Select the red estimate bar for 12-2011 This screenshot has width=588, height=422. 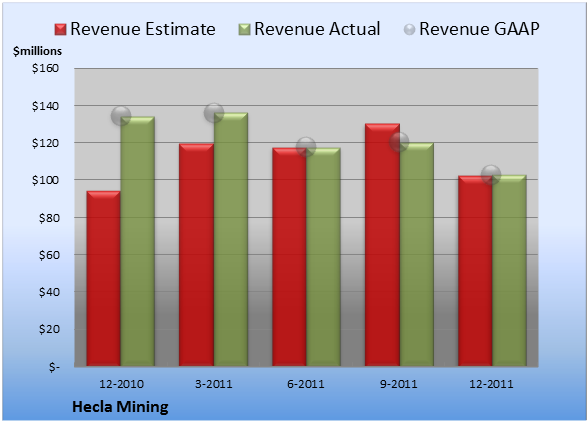tap(475, 271)
